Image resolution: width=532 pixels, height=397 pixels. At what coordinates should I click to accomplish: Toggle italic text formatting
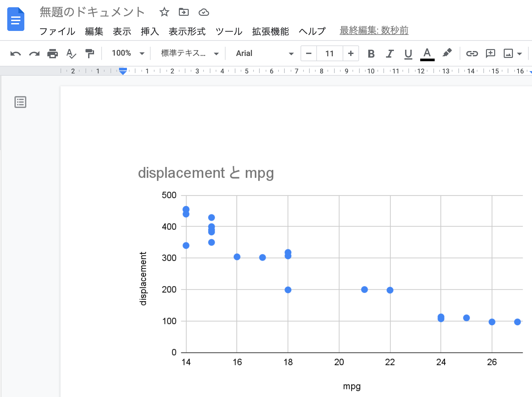pyautogui.click(x=390, y=53)
